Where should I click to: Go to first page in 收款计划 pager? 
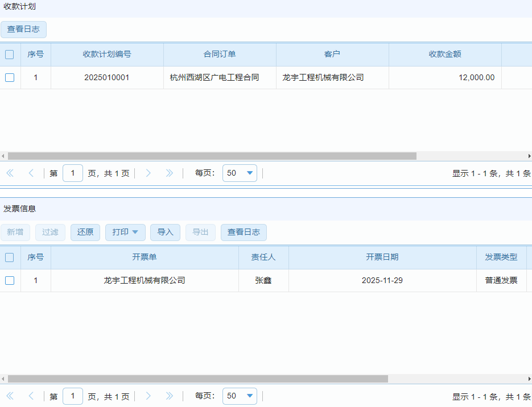click(10, 173)
